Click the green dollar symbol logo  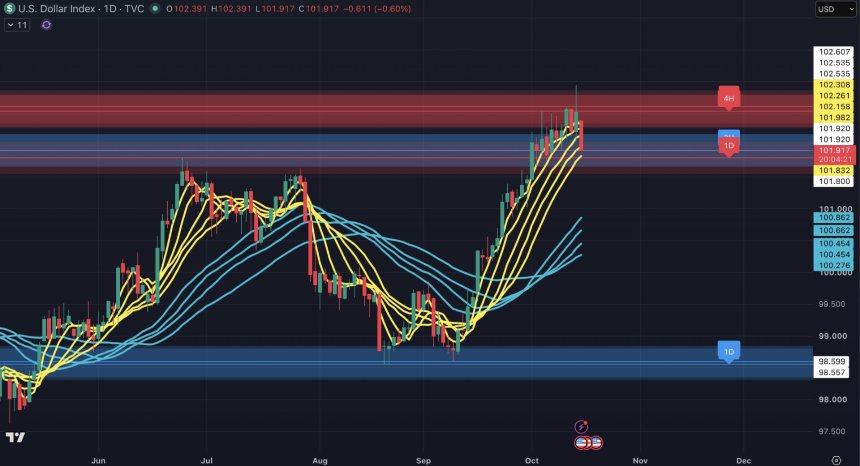tap(9, 9)
